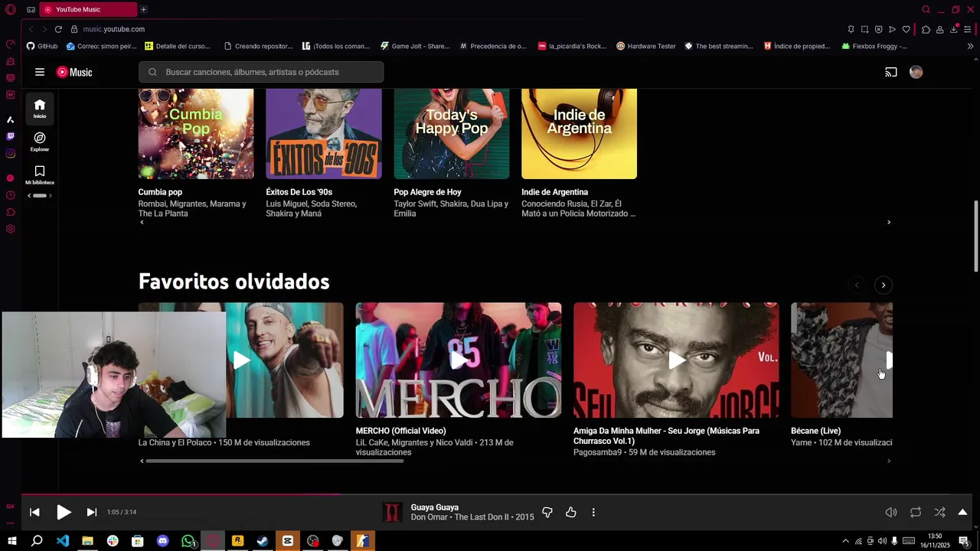The width and height of the screenshot is (980, 551).
Task: Open the Hardware Tester bookmark
Action: point(646,46)
